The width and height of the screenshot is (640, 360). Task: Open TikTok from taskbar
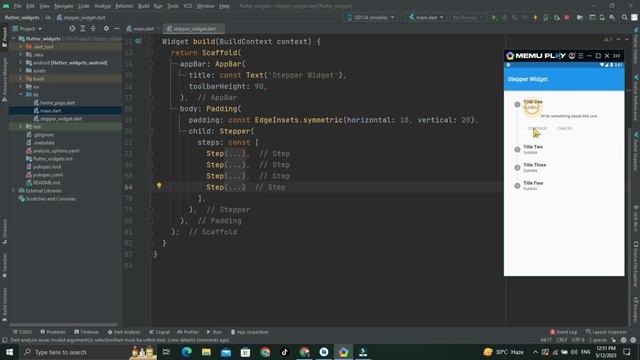point(284,352)
